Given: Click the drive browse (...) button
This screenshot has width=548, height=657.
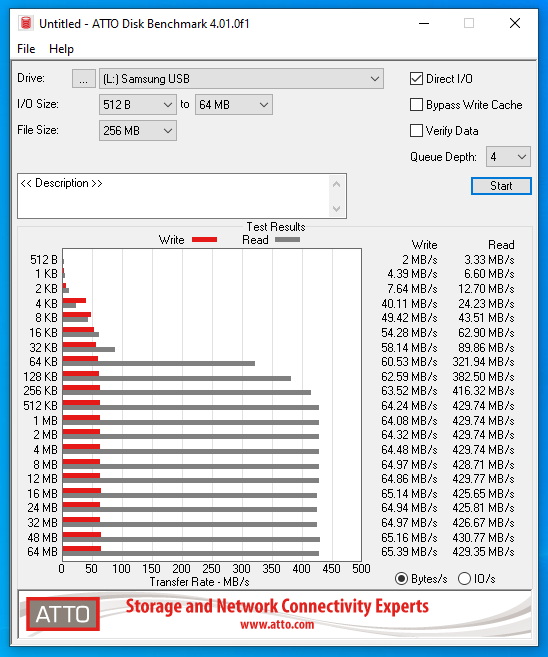Looking at the screenshot, I should coord(84,79).
